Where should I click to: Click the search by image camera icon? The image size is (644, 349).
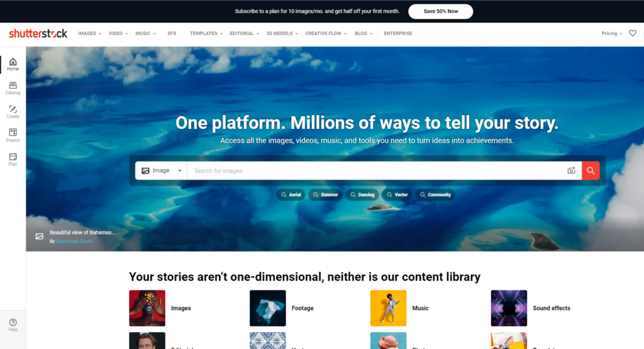point(571,170)
